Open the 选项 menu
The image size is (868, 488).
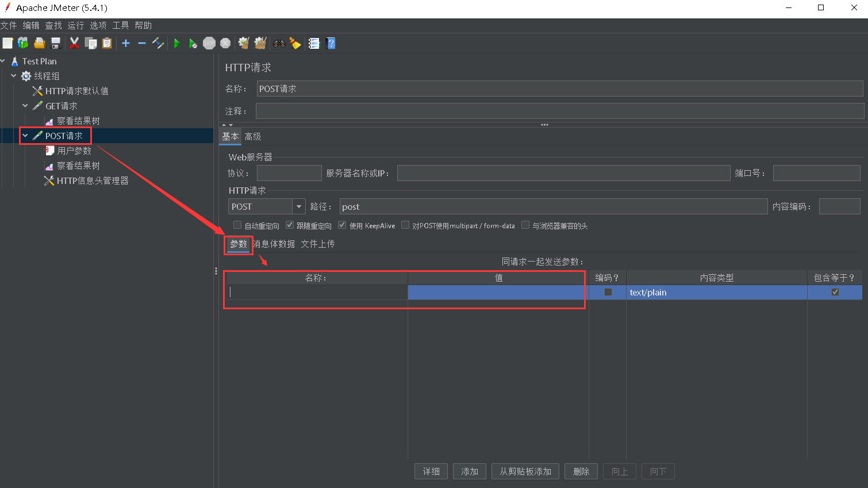98,25
